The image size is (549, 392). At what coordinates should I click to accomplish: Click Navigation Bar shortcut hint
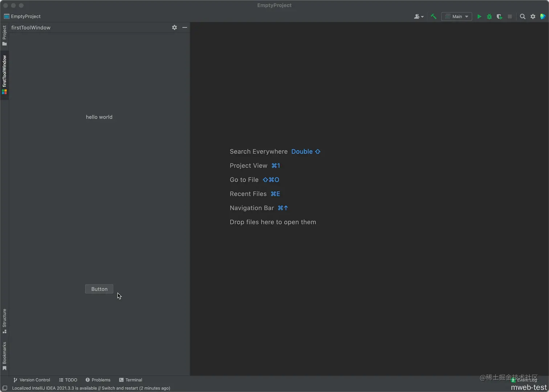pos(259,208)
